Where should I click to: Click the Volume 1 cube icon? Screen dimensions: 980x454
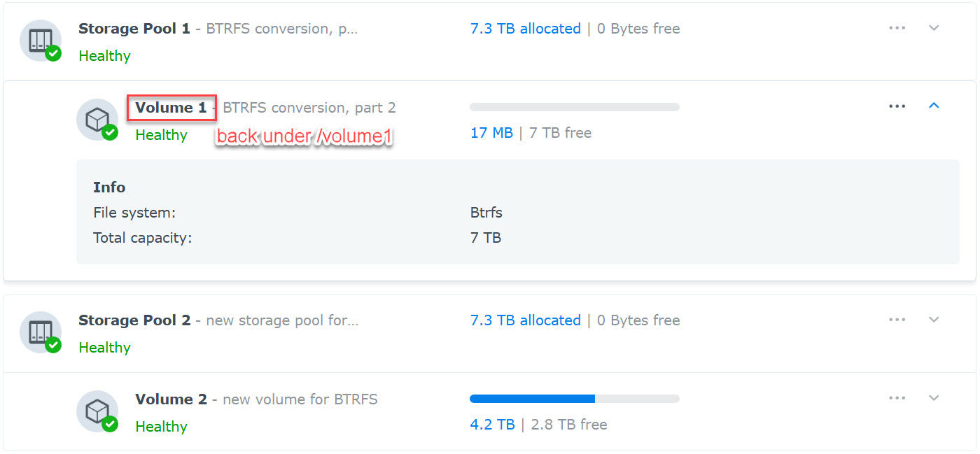click(x=97, y=120)
